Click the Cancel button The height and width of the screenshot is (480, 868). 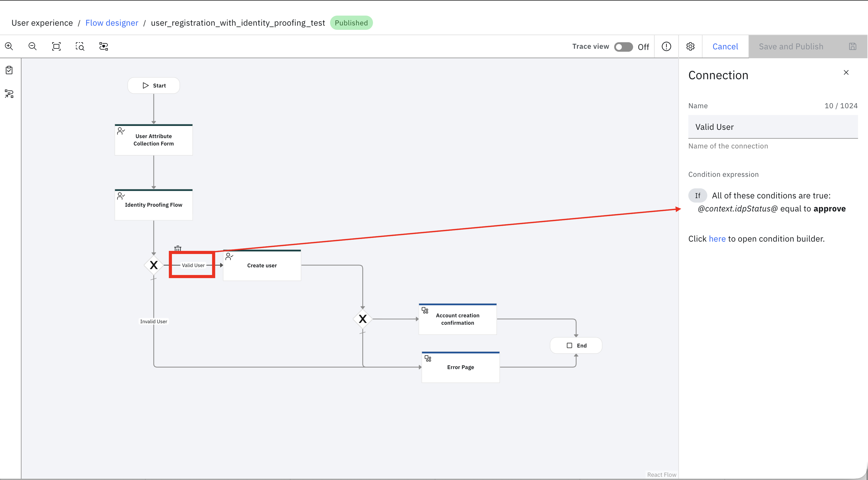[x=725, y=47]
